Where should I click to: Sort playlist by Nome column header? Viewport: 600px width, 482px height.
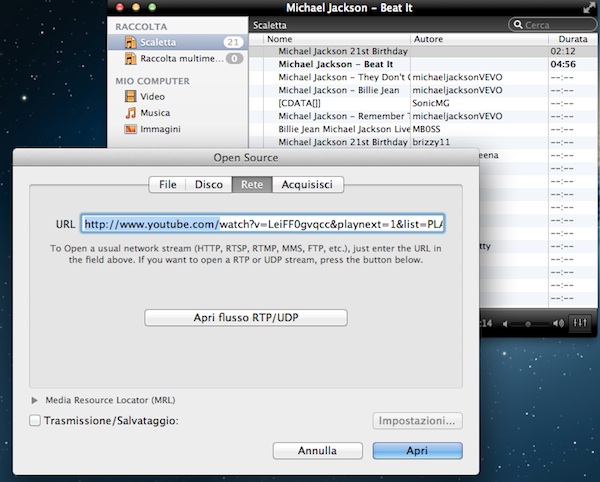[x=337, y=39]
